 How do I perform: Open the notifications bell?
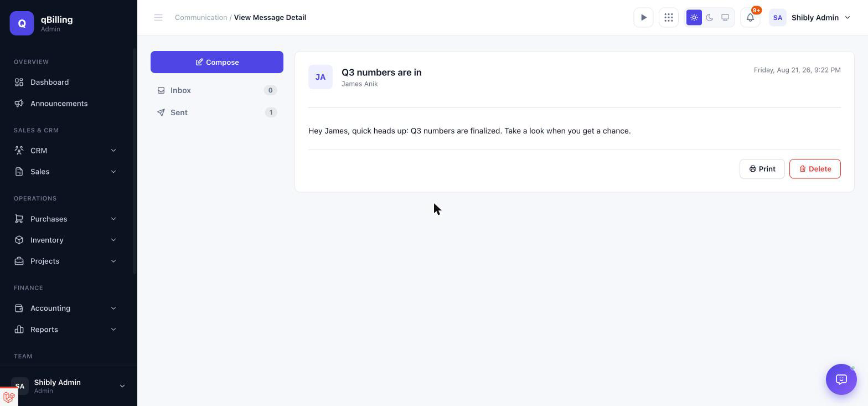[x=750, y=18]
